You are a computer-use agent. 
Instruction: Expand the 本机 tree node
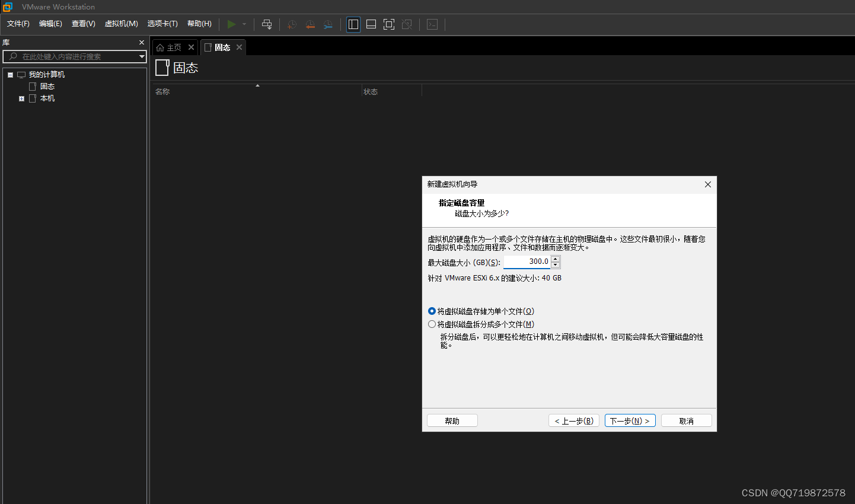(21, 98)
